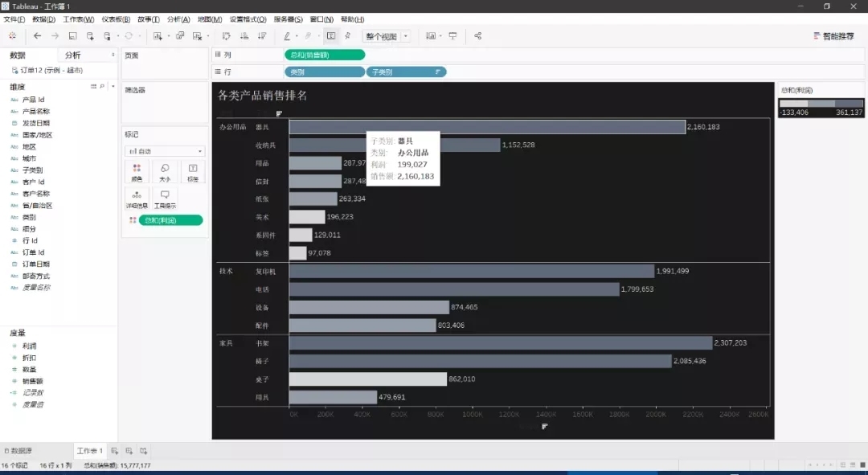Click the Tableau start page logo icon
Screen dimensions: 868x475
12,36
